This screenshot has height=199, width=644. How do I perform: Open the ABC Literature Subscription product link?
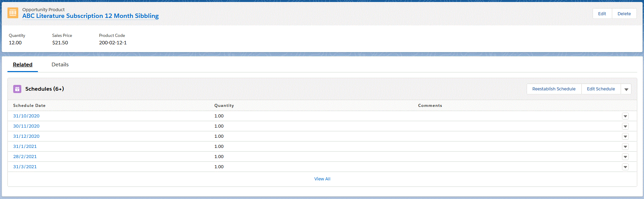pyautogui.click(x=90, y=16)
